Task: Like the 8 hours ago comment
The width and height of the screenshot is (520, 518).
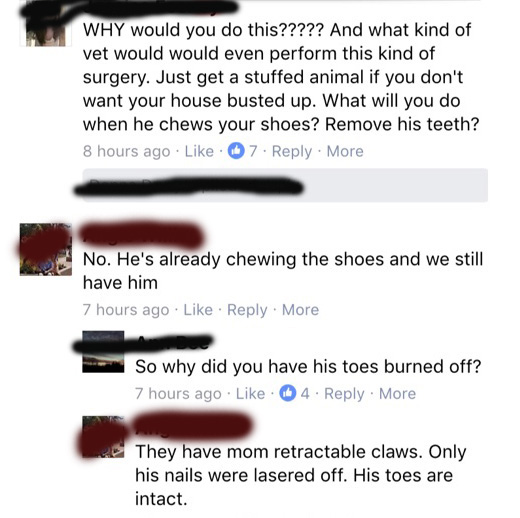Action: (x=199, y=151)
